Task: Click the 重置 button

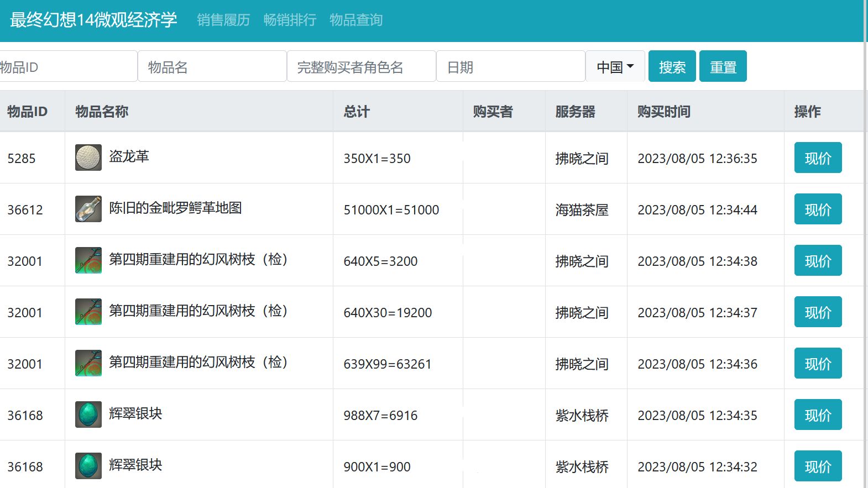Action: [x=723, y=66]
